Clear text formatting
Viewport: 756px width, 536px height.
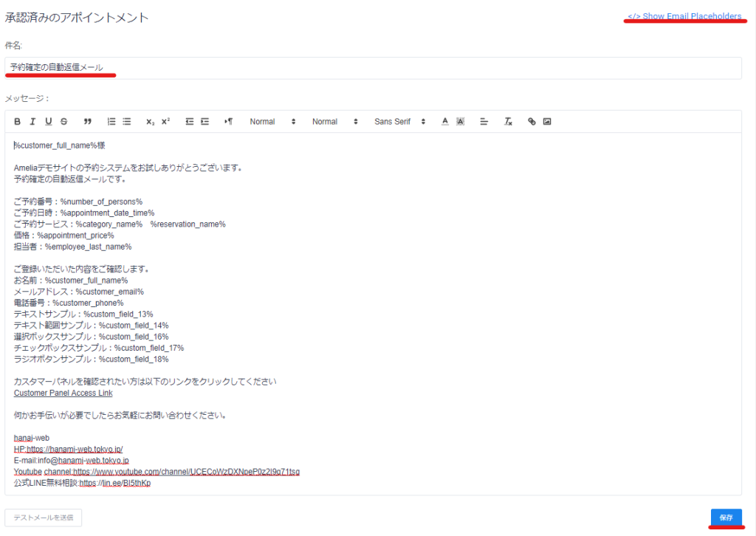click(508, 122)
